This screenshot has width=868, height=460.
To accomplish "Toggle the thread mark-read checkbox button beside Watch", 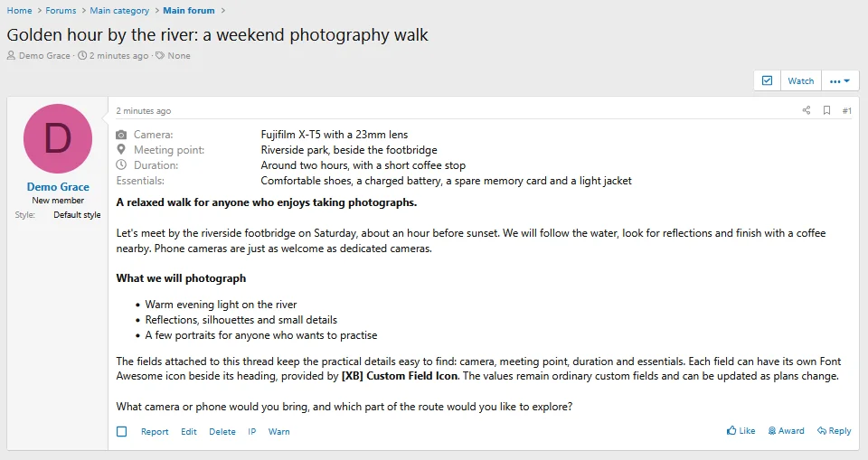I will [x=768, y=80].
